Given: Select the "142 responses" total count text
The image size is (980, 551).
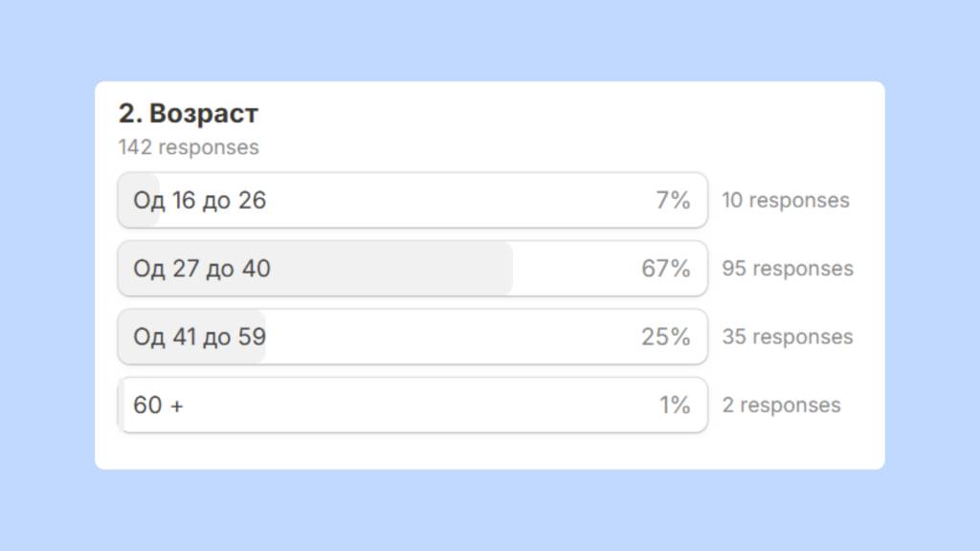Looking at the screenshot, I should pos(189,147).
